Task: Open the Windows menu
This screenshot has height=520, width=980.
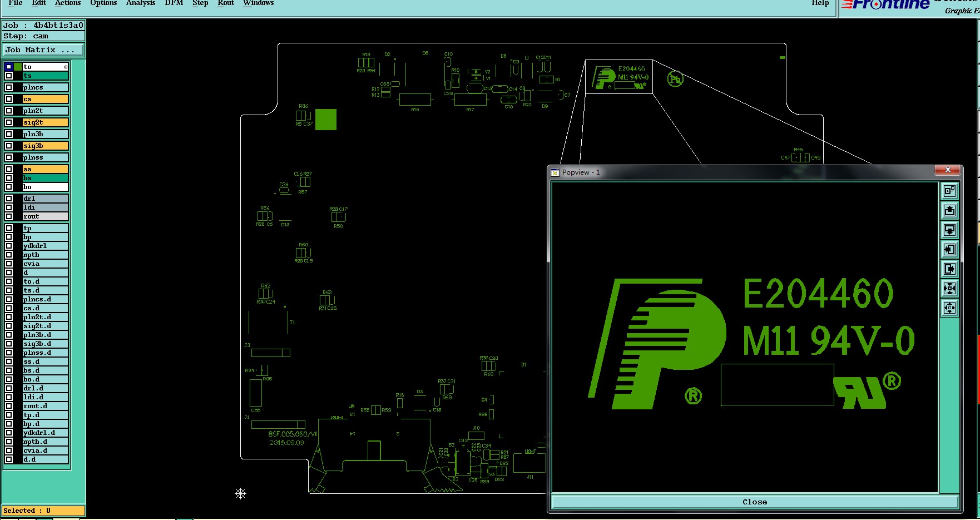Action: click(x=259, y=3)
